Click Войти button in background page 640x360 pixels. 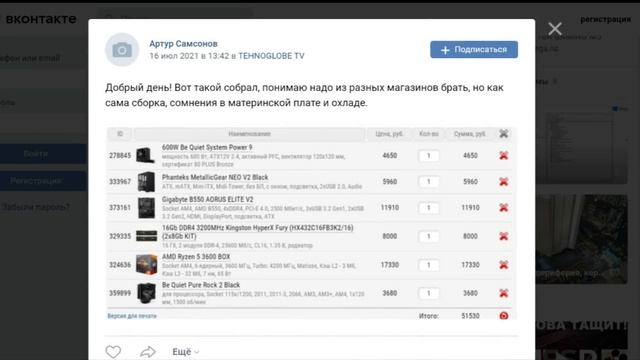pyautogui.click(x=43, y=153)
